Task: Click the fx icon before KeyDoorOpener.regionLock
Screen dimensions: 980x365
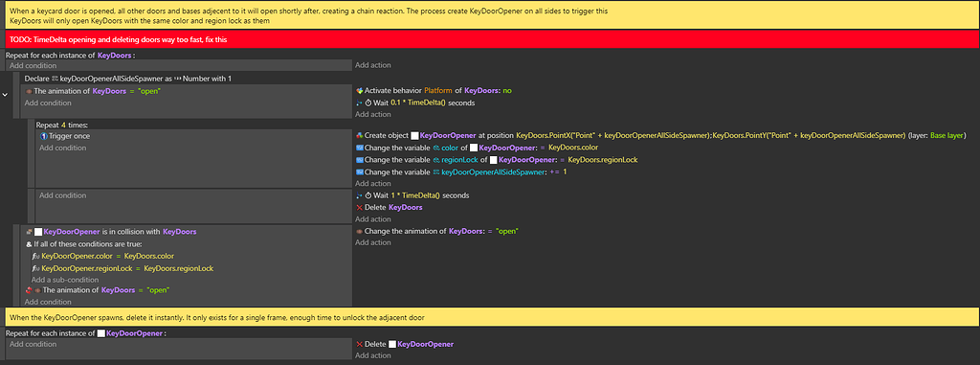Action: (x=35, y=268)
